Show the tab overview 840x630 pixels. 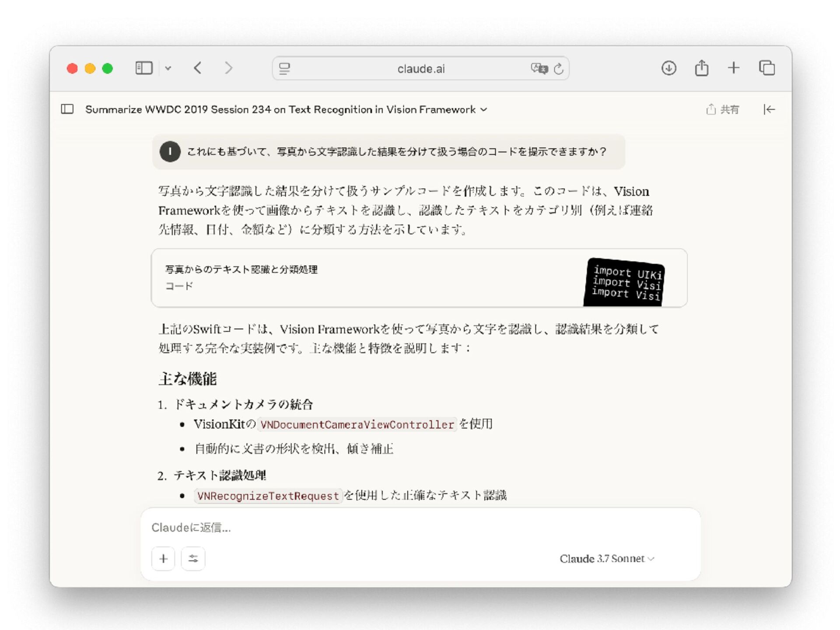coord(766,68)
